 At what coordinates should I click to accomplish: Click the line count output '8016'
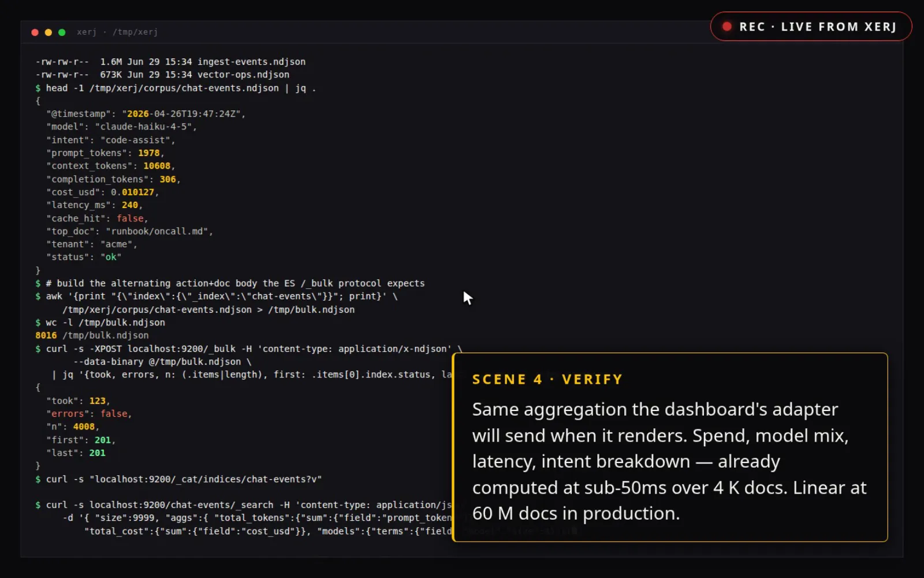tap(46, 335)
